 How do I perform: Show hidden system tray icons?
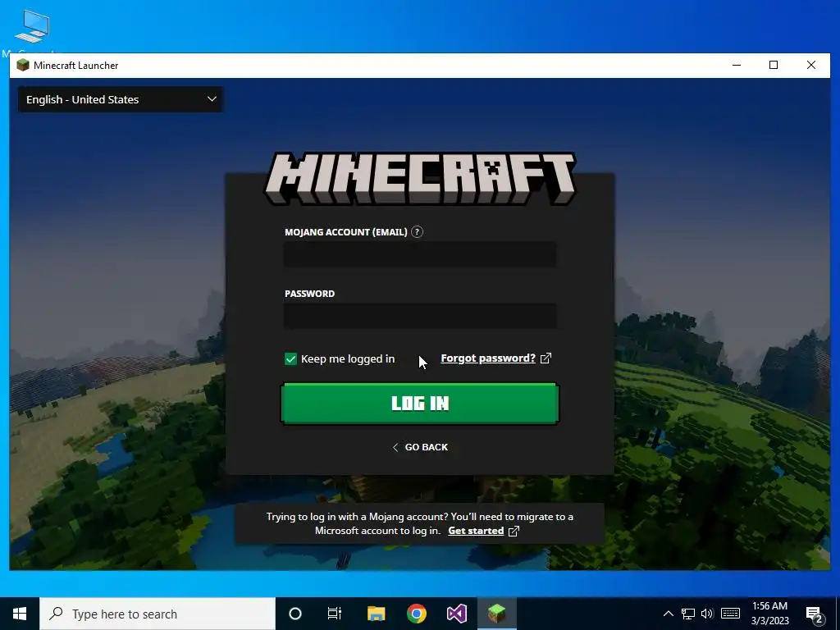tap(669, 614)
